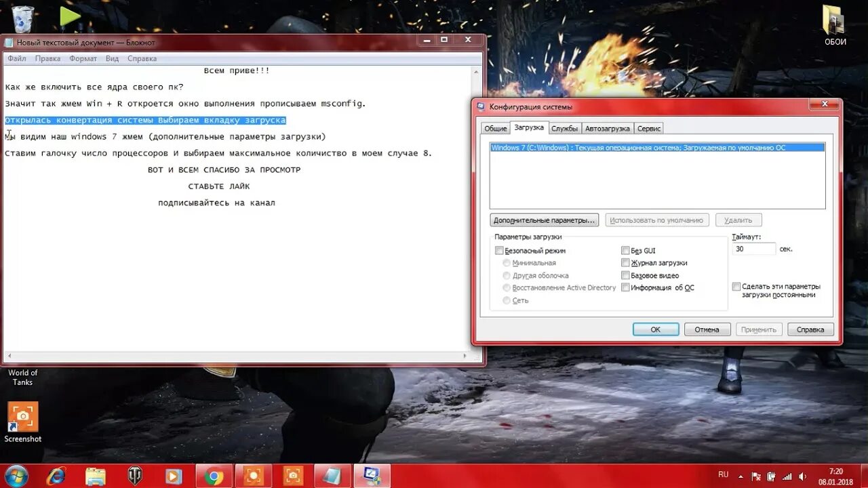Click the Notepad horizontal scrollbar

tap(236, 356)
